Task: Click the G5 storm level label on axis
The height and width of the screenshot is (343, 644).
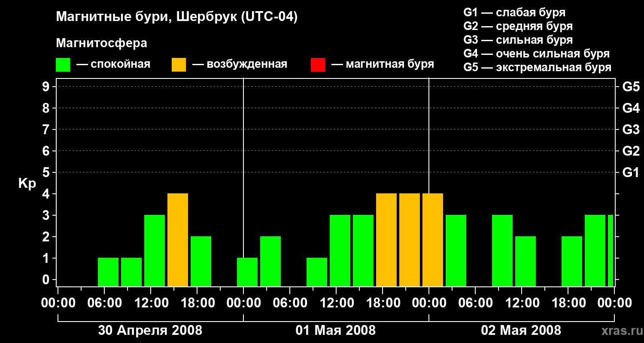Action: pyautogui.click(x=631, y=87)
